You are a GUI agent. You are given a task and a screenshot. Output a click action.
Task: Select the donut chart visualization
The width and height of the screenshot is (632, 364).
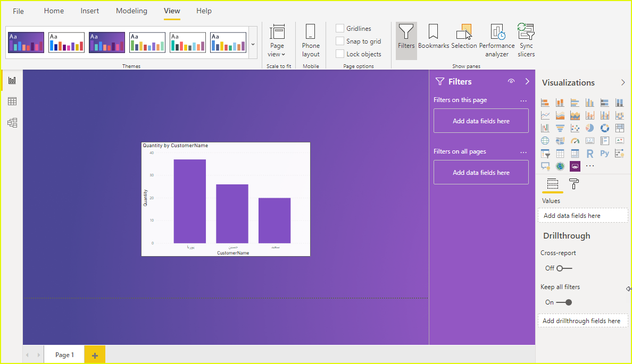click(x=604, y=128)
